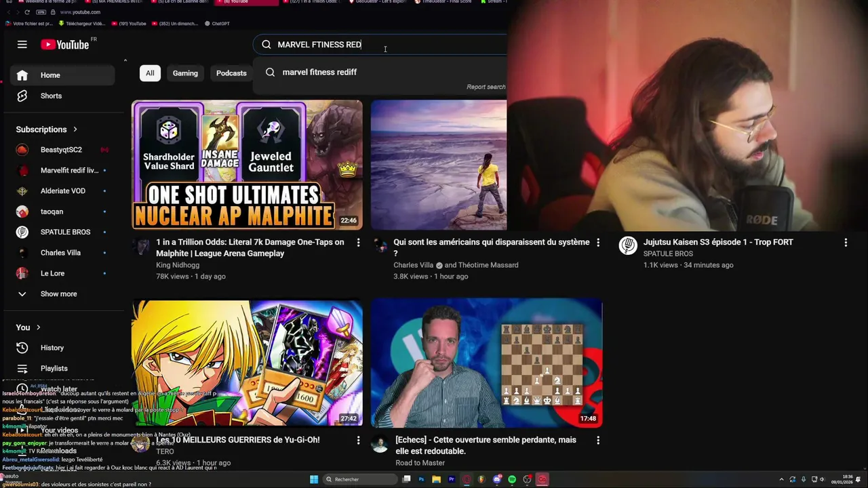Expand the You section
Screen dimensions: 868x488
coord(28,327)
